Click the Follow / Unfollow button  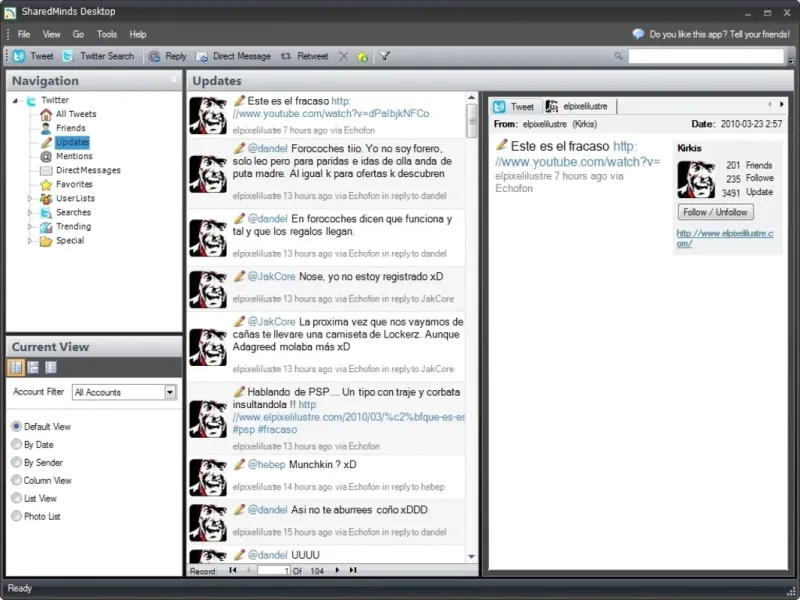point(715,212)
